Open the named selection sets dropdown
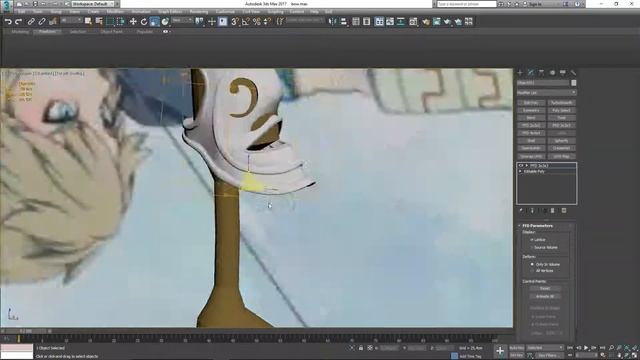 click(304, 20)
